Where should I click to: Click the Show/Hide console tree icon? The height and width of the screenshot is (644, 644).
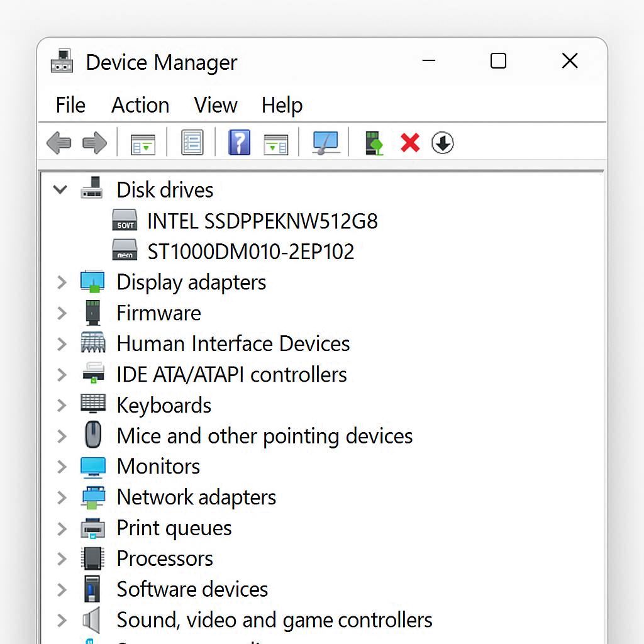(143, 143)
